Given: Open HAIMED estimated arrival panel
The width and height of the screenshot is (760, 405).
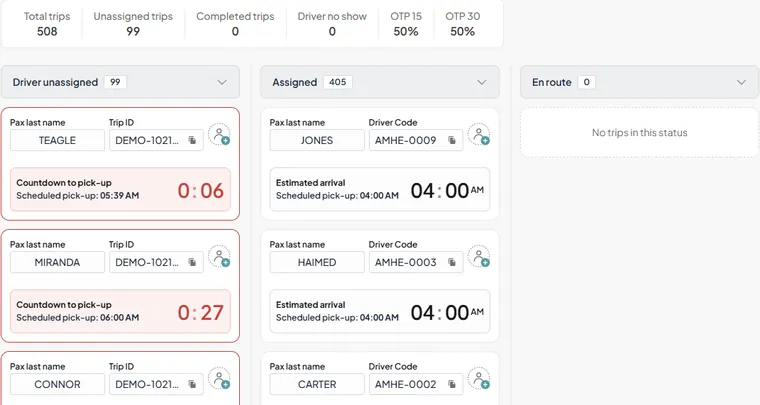Looking at the screenshot, I should pos(380,312).
